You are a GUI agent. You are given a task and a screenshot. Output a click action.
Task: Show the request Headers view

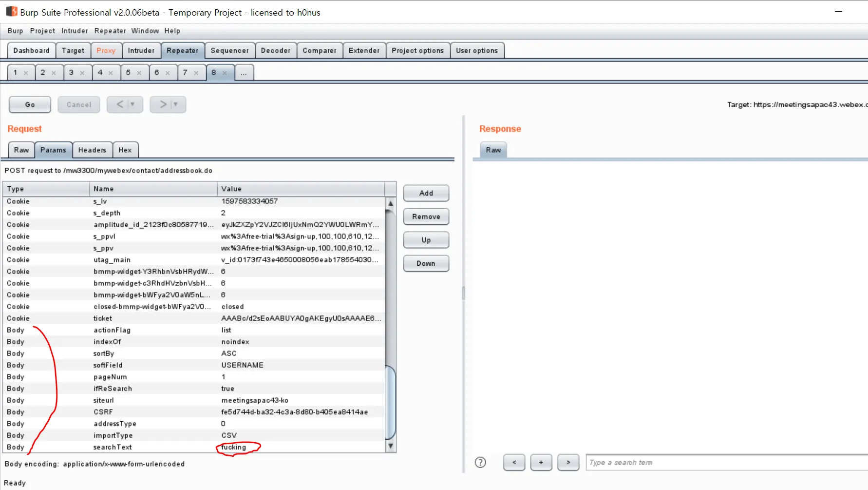click(x=92, y=150)
